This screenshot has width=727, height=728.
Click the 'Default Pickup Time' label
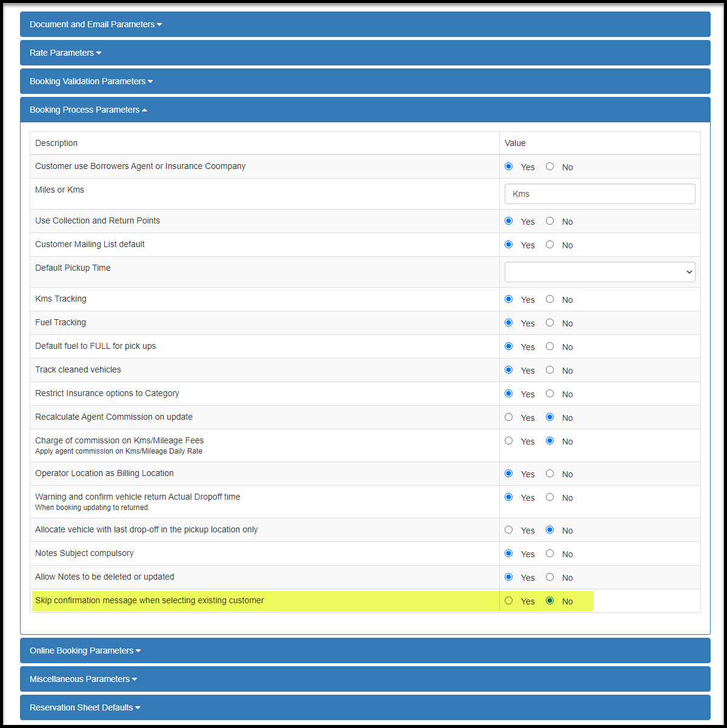pyautogui.click(x=73, y=268)
